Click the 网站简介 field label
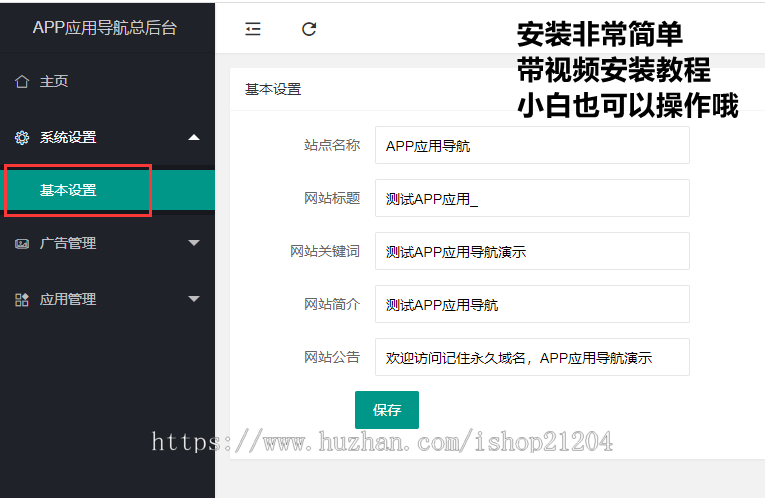This screenshot has width=765, height=498. (x=332, y=304)
